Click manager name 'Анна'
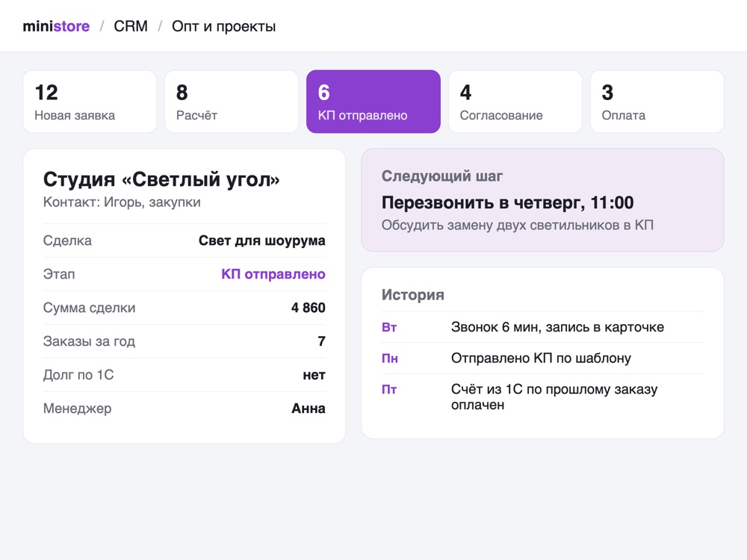Viewport: 747px width, 560px height. click(x=309, y=408)
